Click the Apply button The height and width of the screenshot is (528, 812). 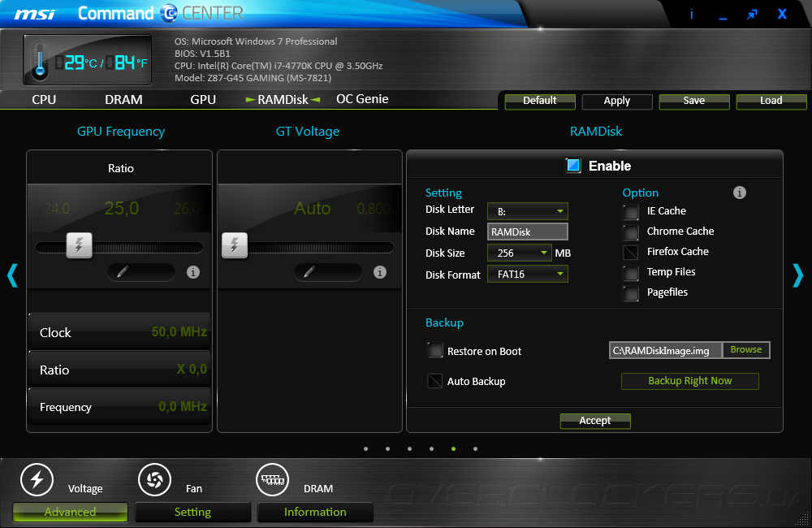click(x=617, y=101)
